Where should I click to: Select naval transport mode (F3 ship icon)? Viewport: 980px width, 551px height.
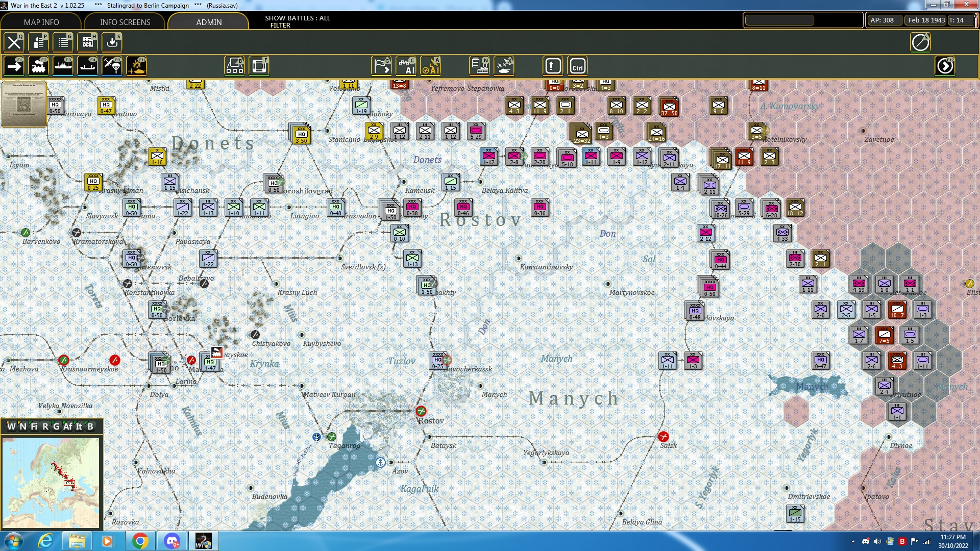click(63, 65)
